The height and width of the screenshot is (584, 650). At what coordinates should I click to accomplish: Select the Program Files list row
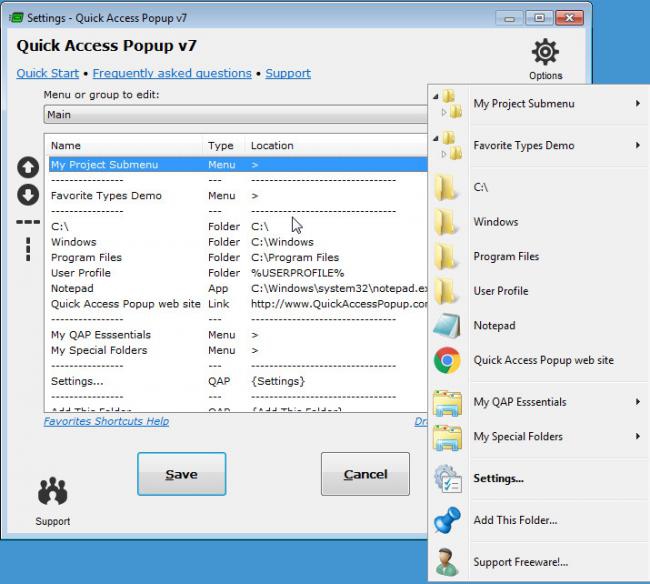point(238,257)
